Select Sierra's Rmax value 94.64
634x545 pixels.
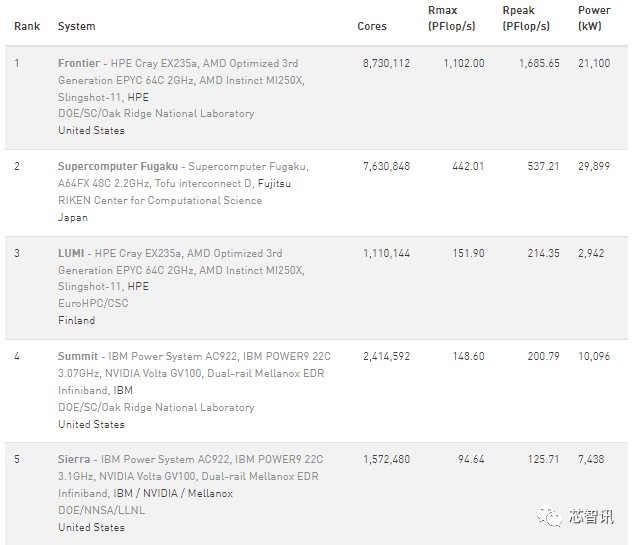[467, 459]
